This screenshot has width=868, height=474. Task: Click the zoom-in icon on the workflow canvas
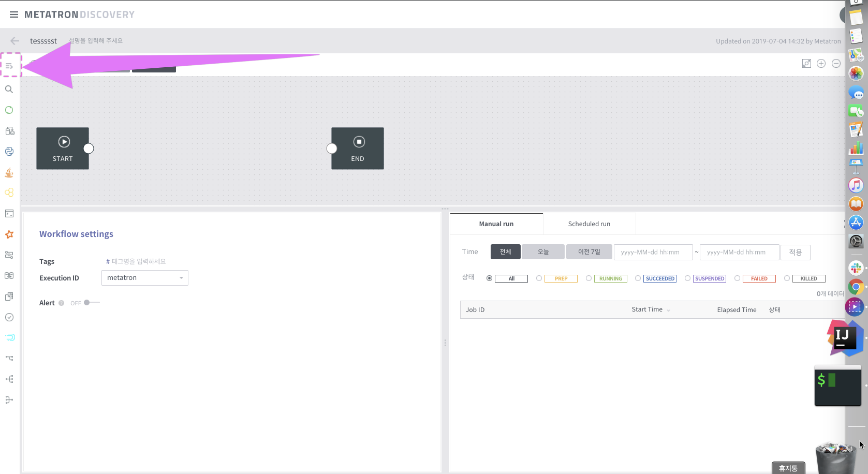[x=821, y=63]
